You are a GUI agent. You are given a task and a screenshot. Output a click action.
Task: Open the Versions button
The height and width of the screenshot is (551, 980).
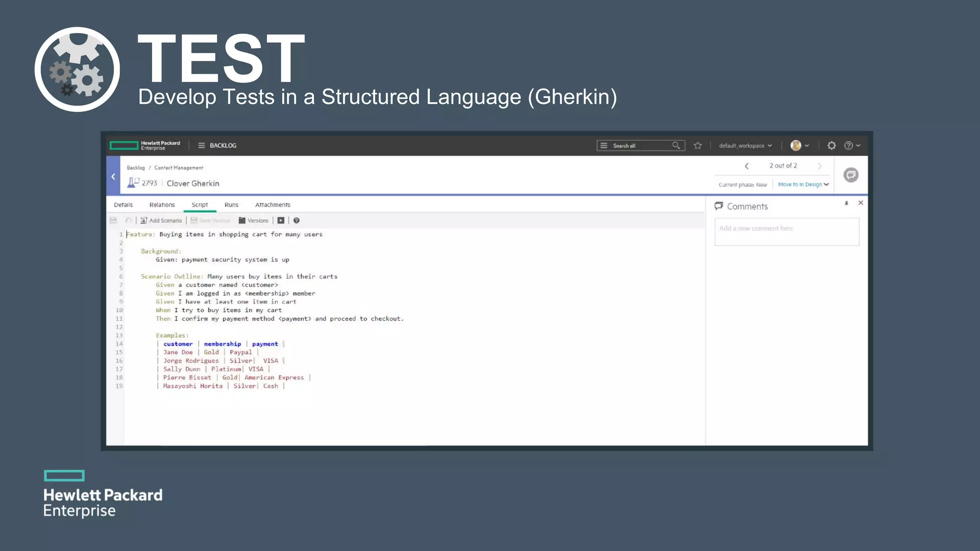click(x=254, y=220)
